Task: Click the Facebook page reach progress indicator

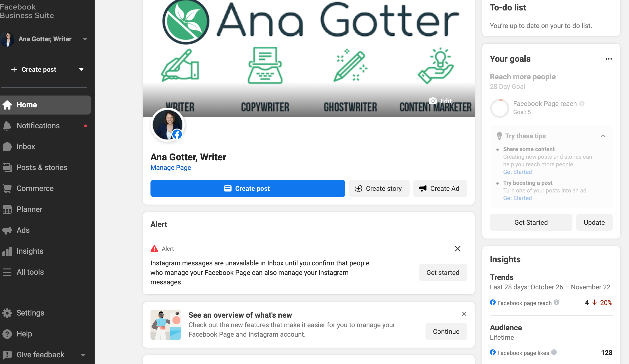Action: 499,107
